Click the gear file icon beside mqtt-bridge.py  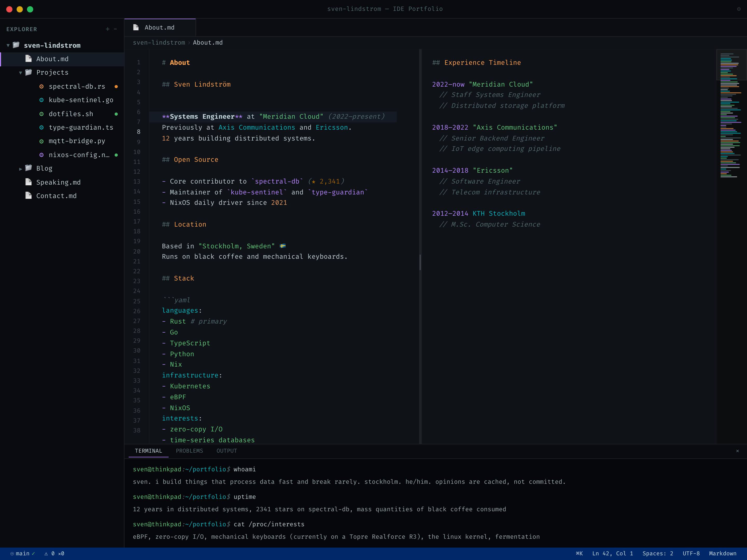coord(41,141)
